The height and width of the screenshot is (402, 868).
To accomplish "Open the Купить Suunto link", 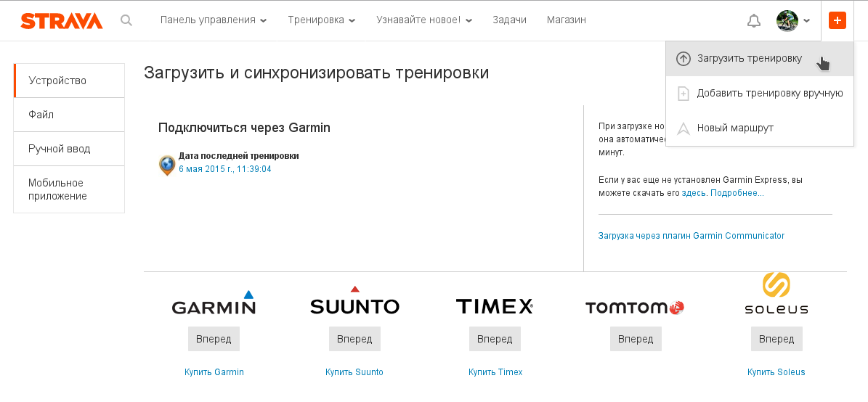I will (354, 372).
